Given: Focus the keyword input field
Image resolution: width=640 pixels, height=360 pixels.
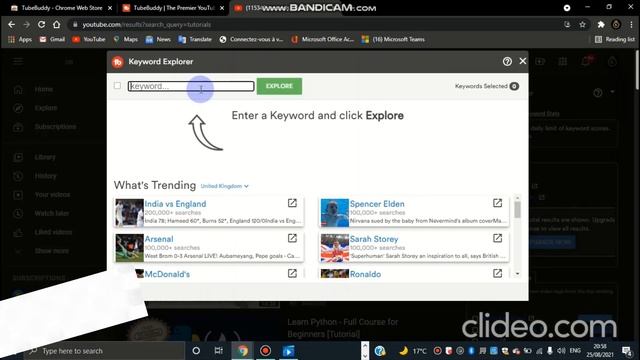Looking at the screenshot, I should 191,86.
